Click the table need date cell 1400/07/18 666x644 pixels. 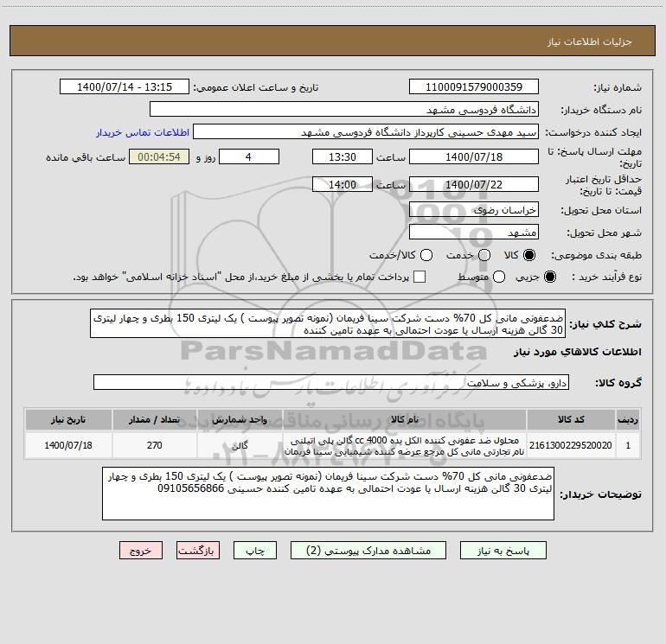click(x=68, y=445)
